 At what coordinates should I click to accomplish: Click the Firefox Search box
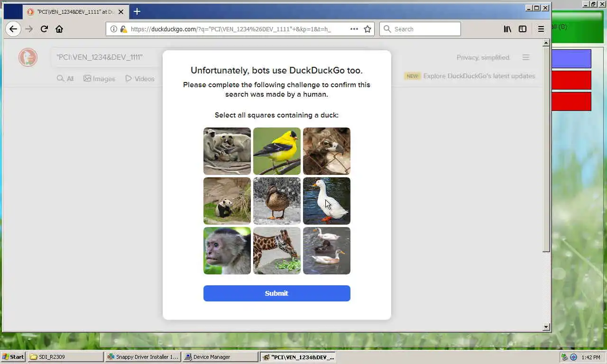pyautogui.click(x=420, y=29)
